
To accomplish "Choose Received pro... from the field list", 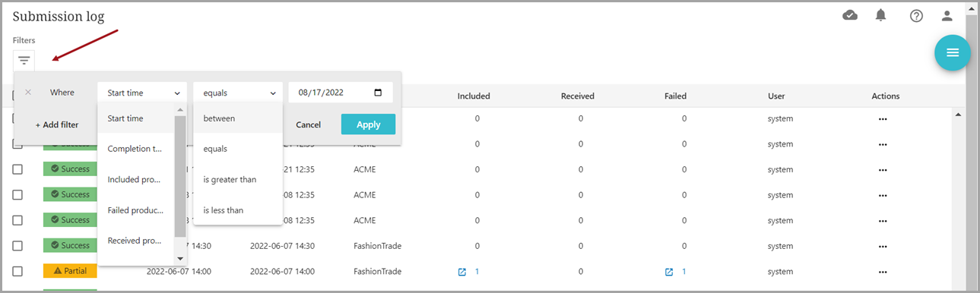I will (136, 241).
